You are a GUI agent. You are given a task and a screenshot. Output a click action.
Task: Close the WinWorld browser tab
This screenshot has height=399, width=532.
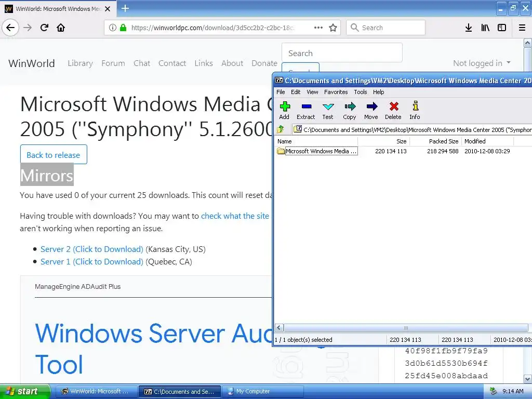click(108, 9)
